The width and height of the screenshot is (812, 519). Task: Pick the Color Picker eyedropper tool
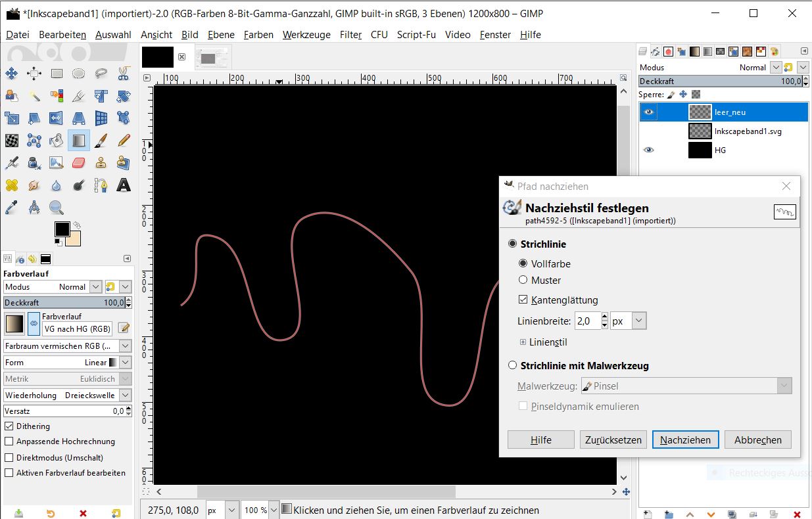click(x=11, y=208)
